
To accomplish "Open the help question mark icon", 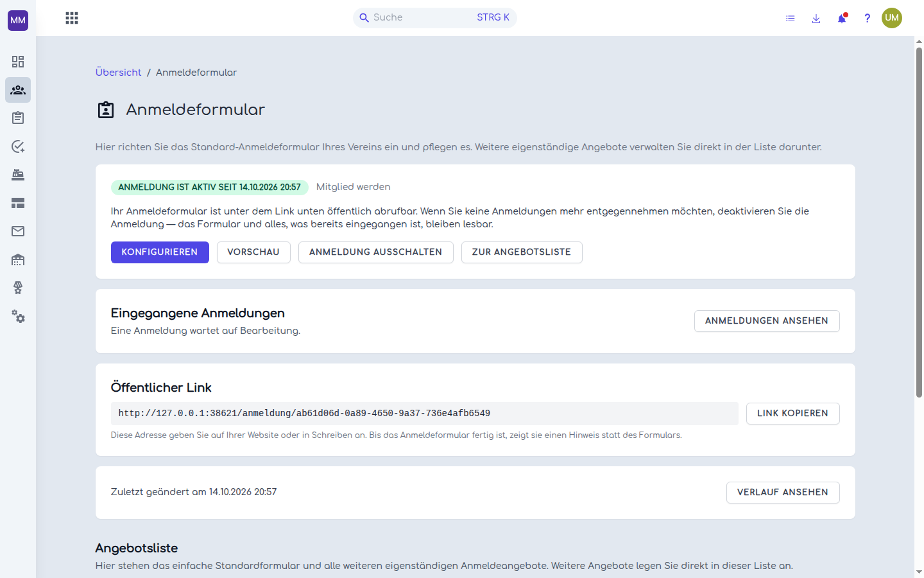I will click(x=867, y=18).
